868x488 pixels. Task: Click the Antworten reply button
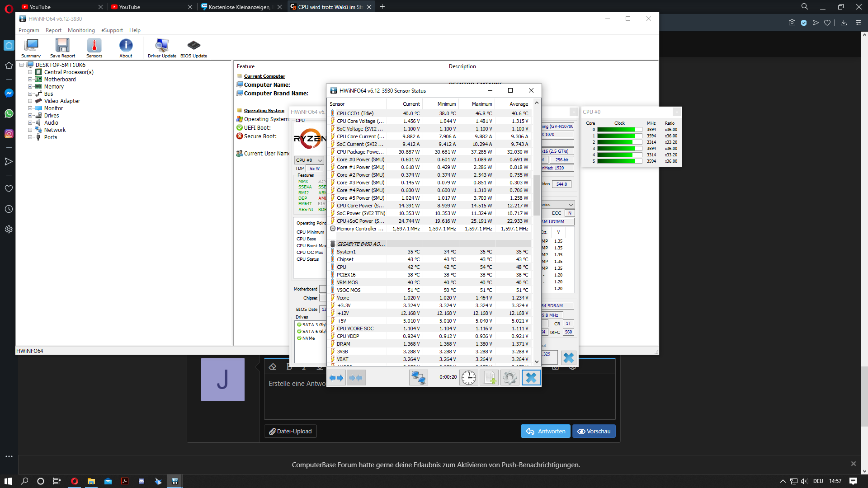(x=545, y=432)
